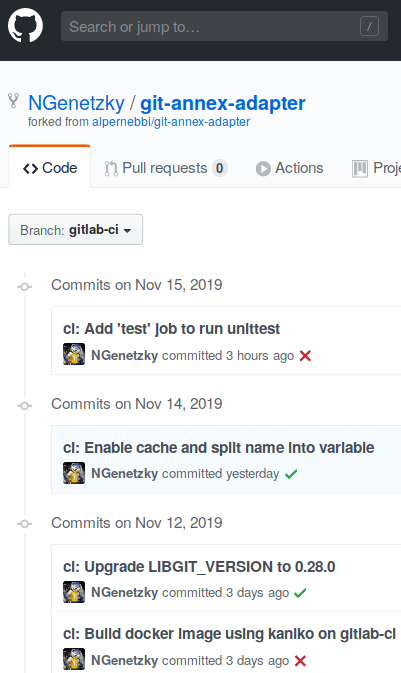Open the Actions tab
The image size is (401, 673).
click(x=289, y=168)
